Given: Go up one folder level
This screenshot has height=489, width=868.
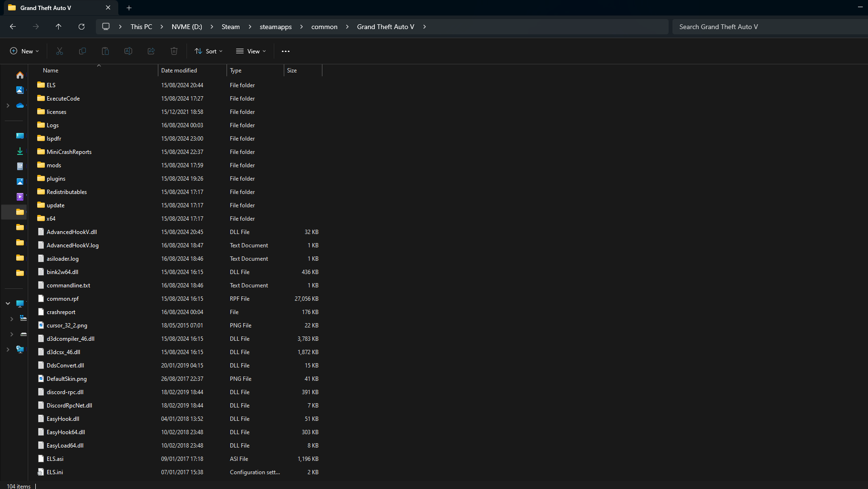Looking at the screenshot, I should (x=59, y=27).
